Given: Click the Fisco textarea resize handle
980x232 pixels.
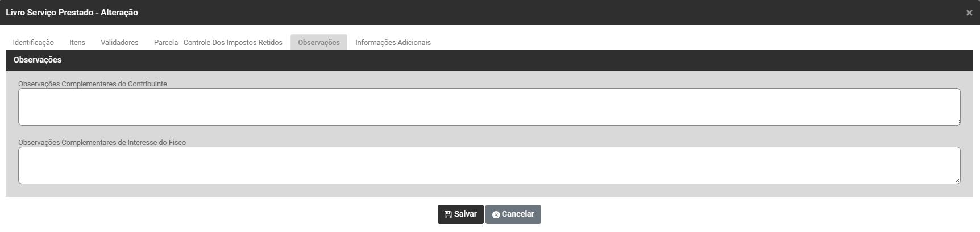Looking at the screenshot, I should pos(957,181).
